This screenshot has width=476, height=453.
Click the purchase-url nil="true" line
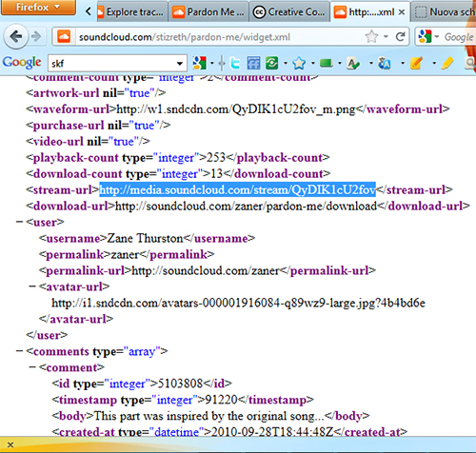(x=98, y=126)
